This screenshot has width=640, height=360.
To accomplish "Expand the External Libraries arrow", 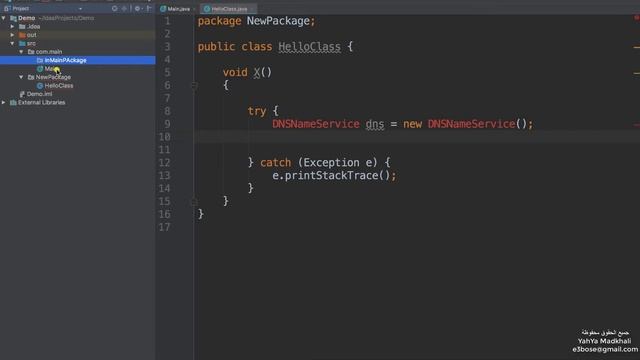I will (4, 102).
